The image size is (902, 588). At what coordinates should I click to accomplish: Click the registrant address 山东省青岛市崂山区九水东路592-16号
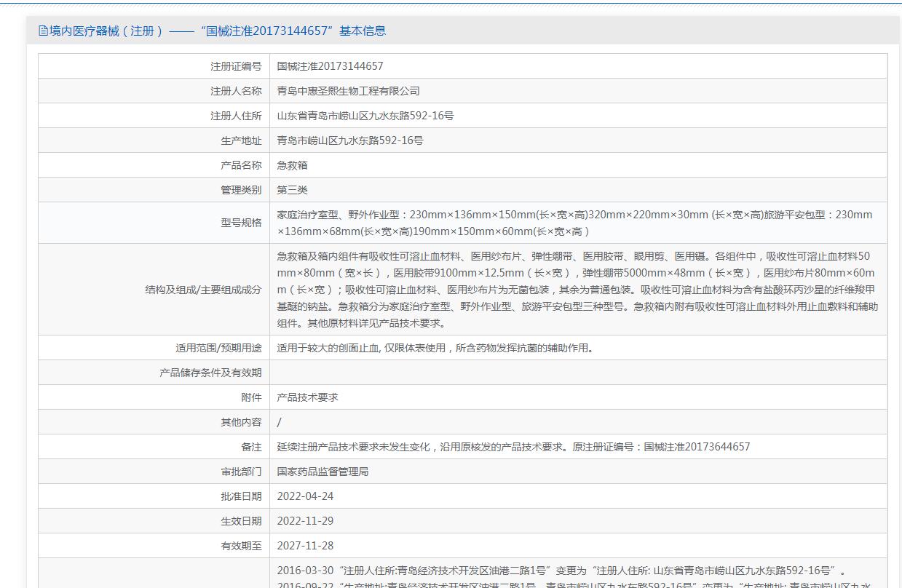click(x=365, y=116)
